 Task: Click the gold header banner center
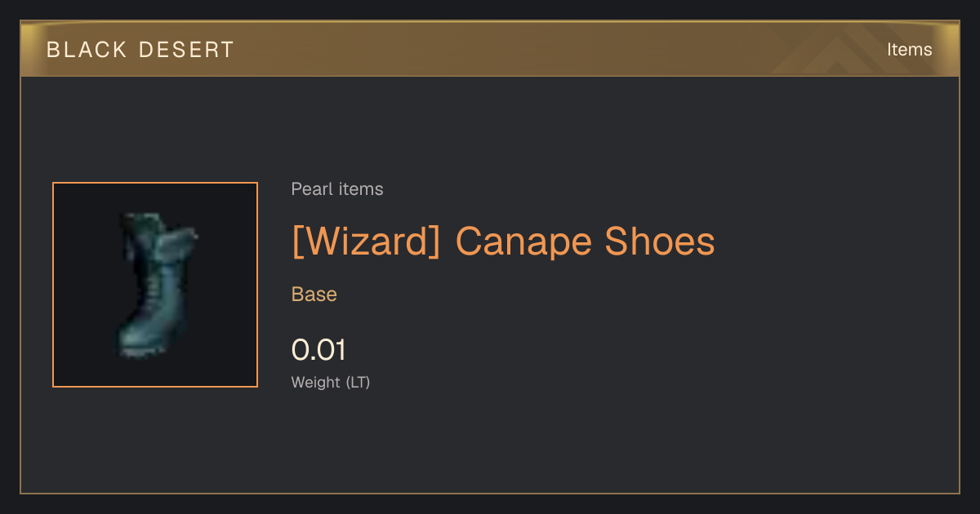[x=490, y=49]
